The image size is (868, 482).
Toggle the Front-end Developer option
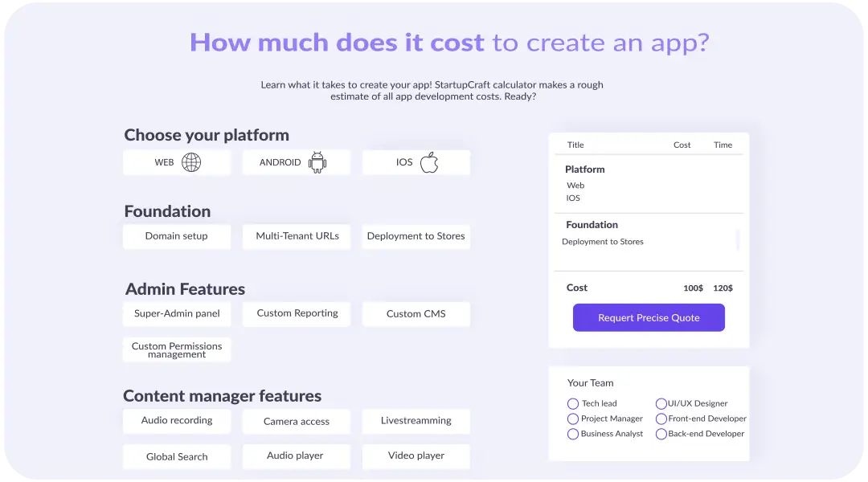click(x=661, y=419)
